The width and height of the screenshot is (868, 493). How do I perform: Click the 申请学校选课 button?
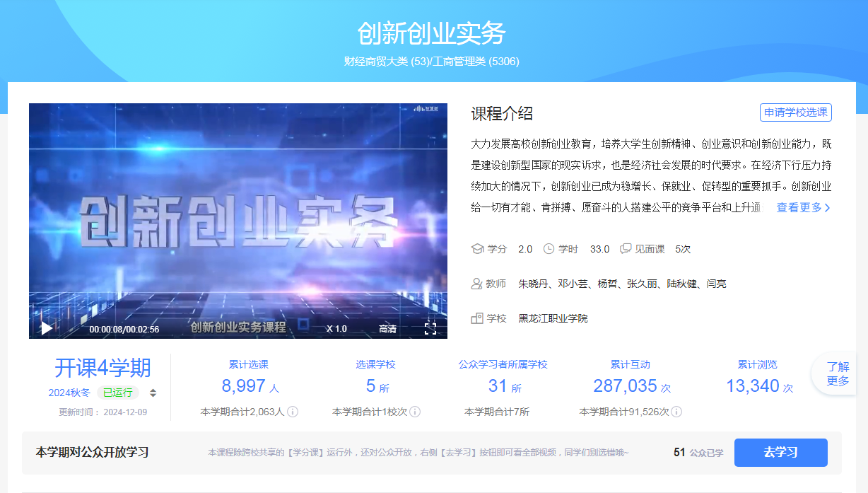point(796,112)
